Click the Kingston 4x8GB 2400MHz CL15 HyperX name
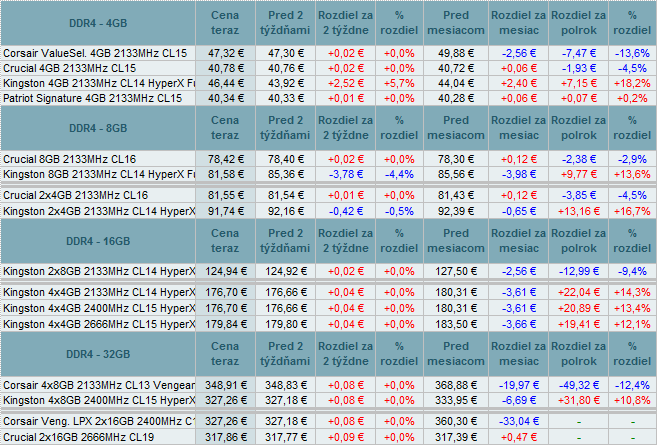Image resolution: width=657 pixels, height=445 pixels. pyautogui.click(x=99, y=400)
